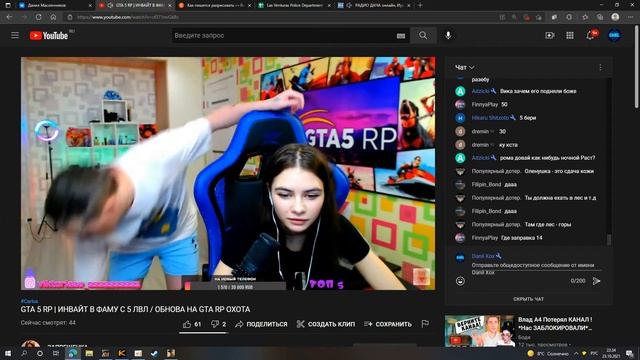Open the Windows notification center

[x=630, y=353]
